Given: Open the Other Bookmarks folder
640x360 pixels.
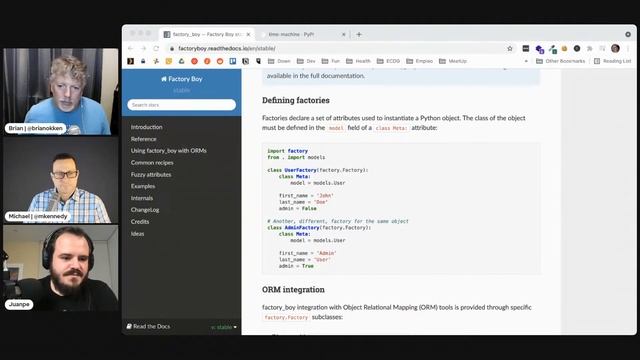Looking at the screenshot, I should [x=560, y=61].
